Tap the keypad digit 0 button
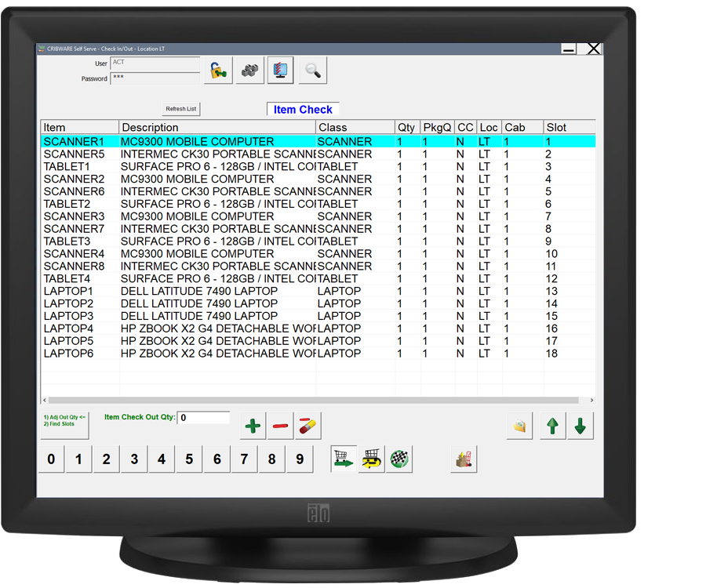Viewport: 706px width, 588px height. [x=51, y=459]
